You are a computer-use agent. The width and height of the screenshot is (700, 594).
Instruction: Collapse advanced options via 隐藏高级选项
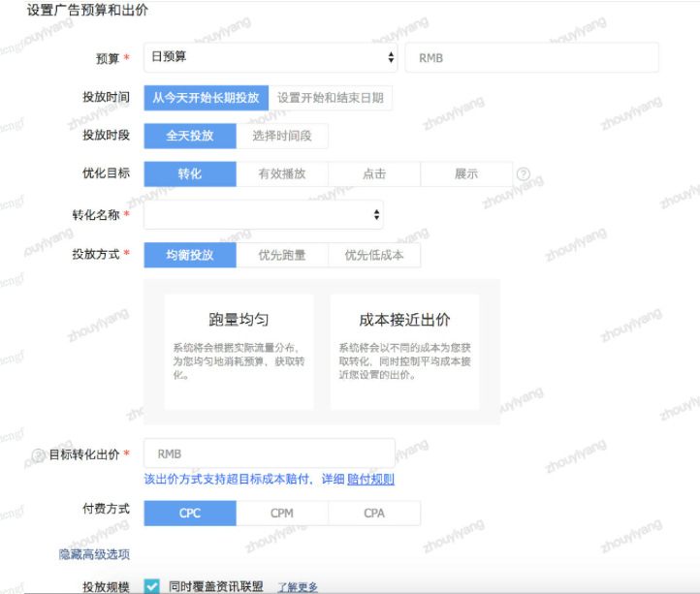[x=94, y=554]
